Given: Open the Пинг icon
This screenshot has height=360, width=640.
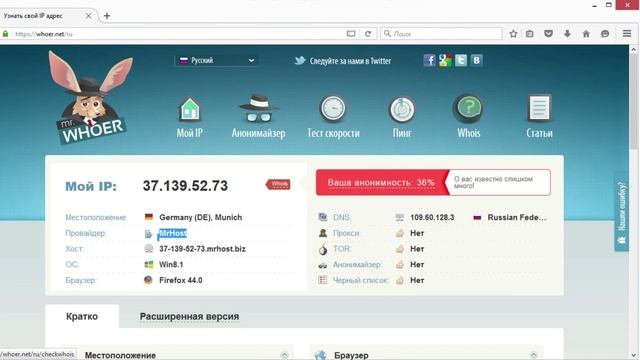Looking at the screenshot, I should coord(402,109).
